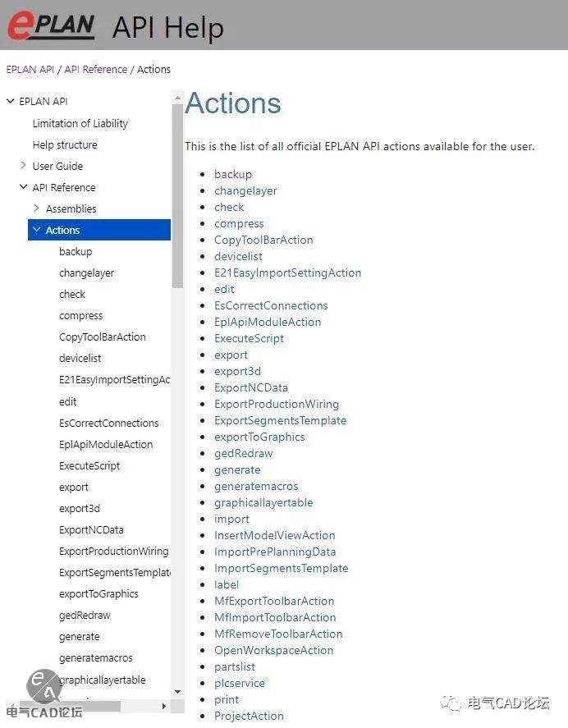568x728 pixels.
Task: Open the EPLAN API breadcrumb link
Action: pyautogui.click(x=30, y=70)
